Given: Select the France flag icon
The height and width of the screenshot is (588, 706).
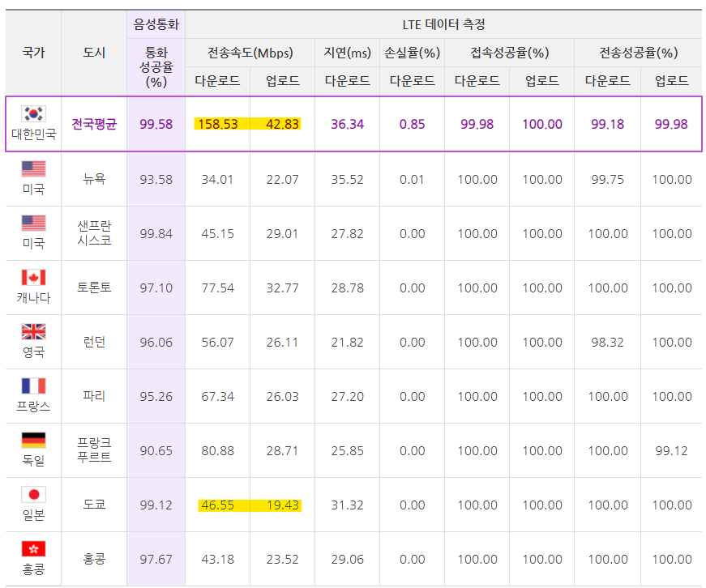Looking at the screenshot, I should (34, 386).
